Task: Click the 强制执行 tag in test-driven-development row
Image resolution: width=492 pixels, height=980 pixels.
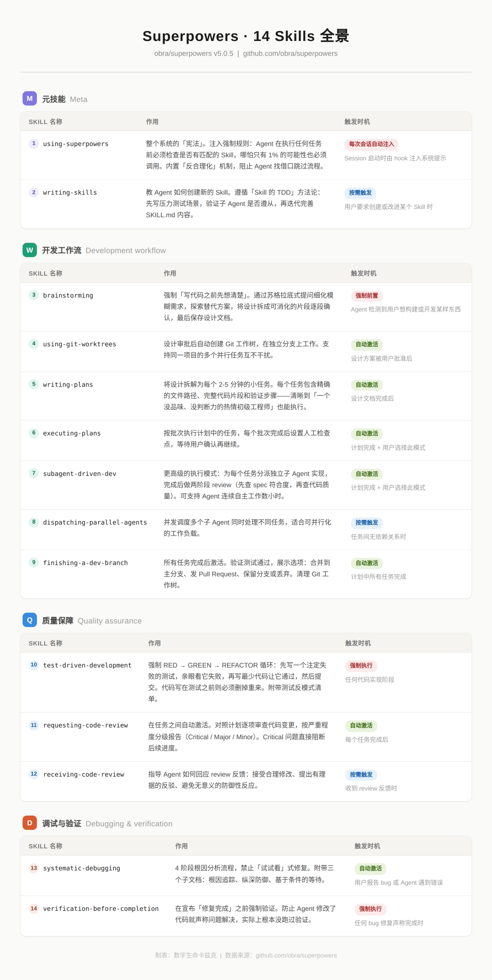Action: (361, 665)
